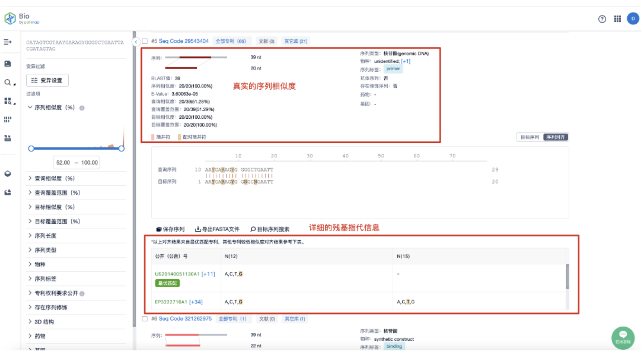Click the info icon beside 序列相似度
The image size is (644, 352).
82,108
